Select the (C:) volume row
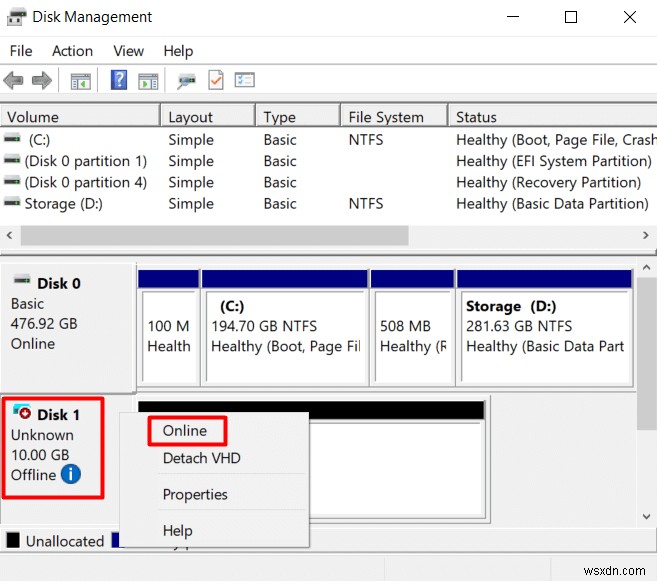 [328, 139]
